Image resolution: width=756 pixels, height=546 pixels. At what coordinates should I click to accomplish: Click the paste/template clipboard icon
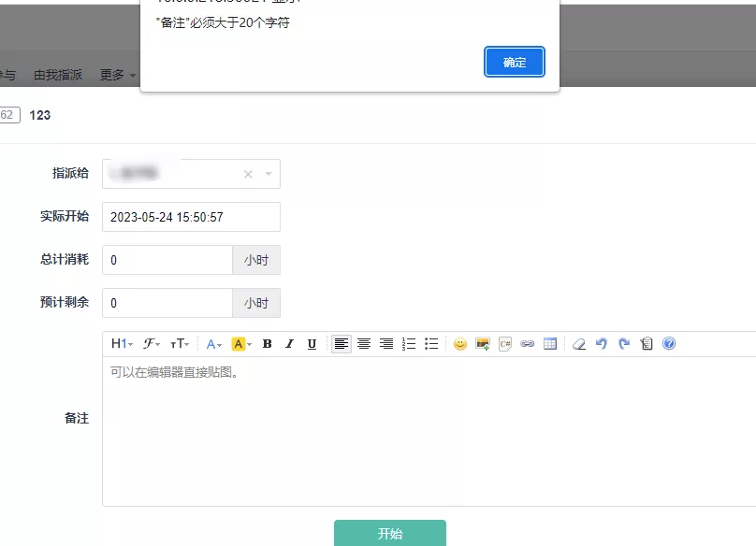pos(647,344)
